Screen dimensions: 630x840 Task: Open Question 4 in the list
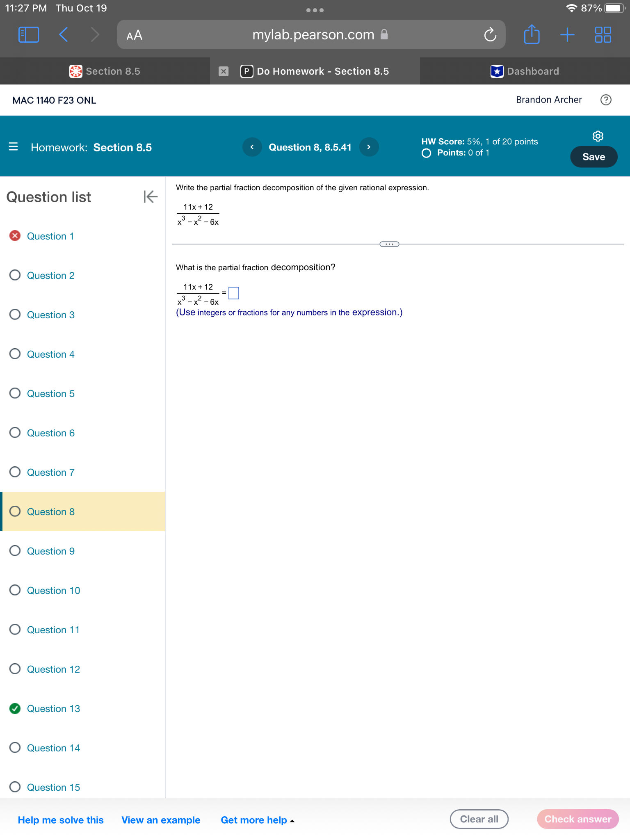pos(50,354)
